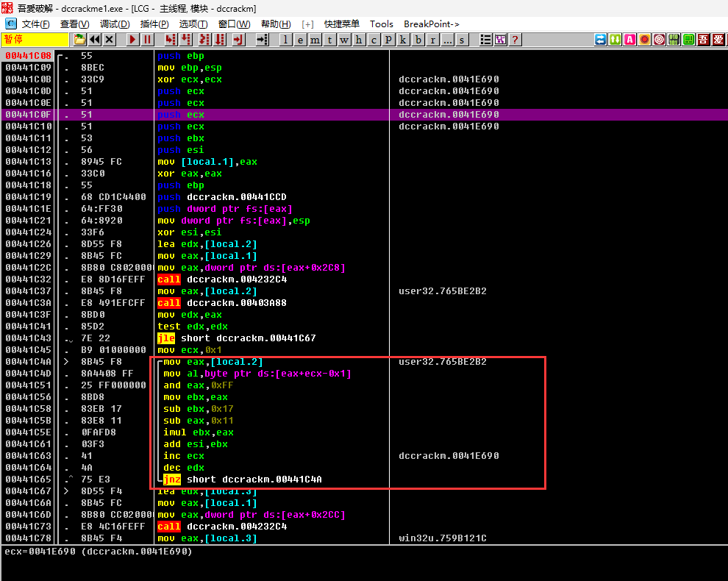Click the win32u.759B121C comment
Image resolution: width=728 pixels, height=581 pixels.
(x=443, y=538)
